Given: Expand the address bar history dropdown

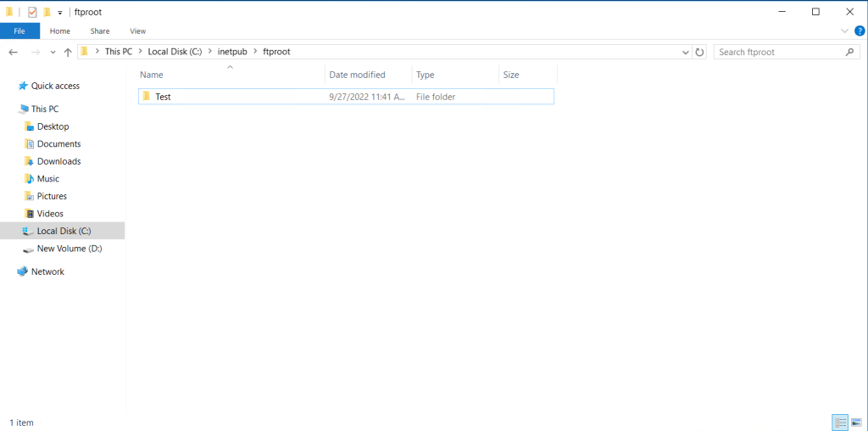Looking at the screenshot, I should pos(686,52).
